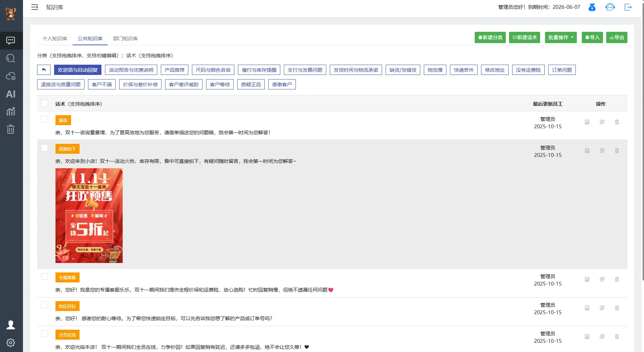Click the 直接拍下 orange label

click(67, 149)
